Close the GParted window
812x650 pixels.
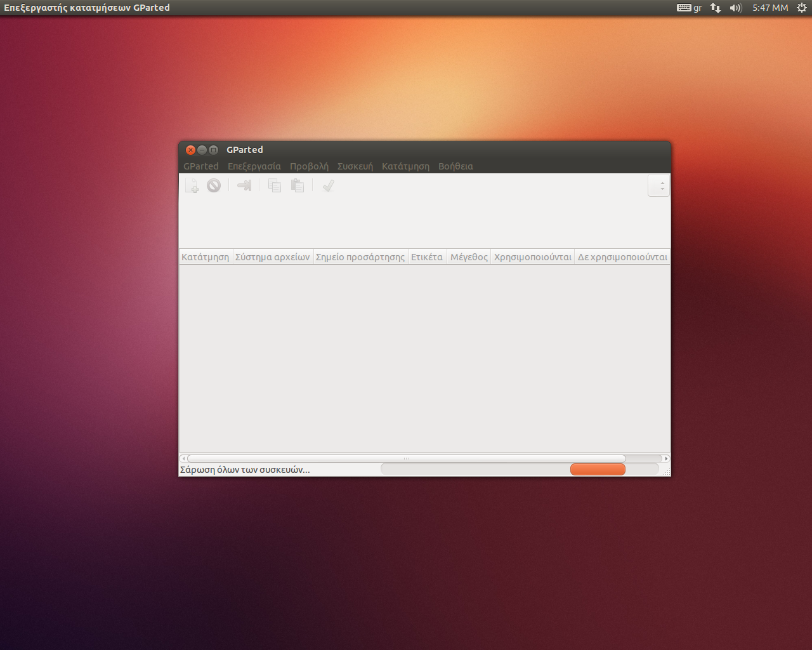[190, 150]
